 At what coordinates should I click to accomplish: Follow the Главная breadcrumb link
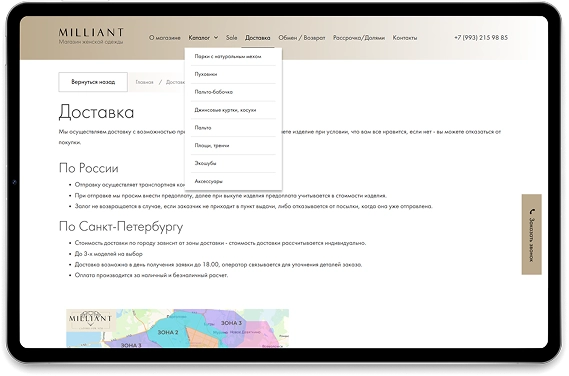coord(144,82)
